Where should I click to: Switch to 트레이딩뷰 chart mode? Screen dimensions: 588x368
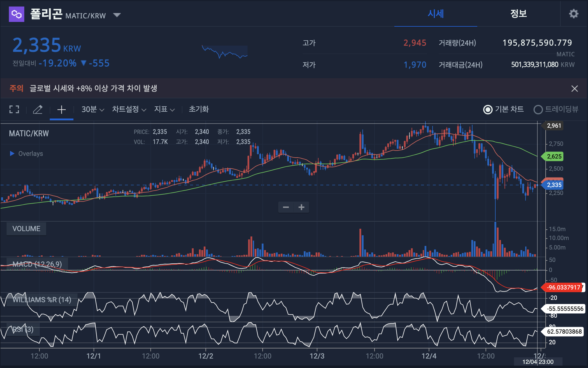(x=538, y=110)
